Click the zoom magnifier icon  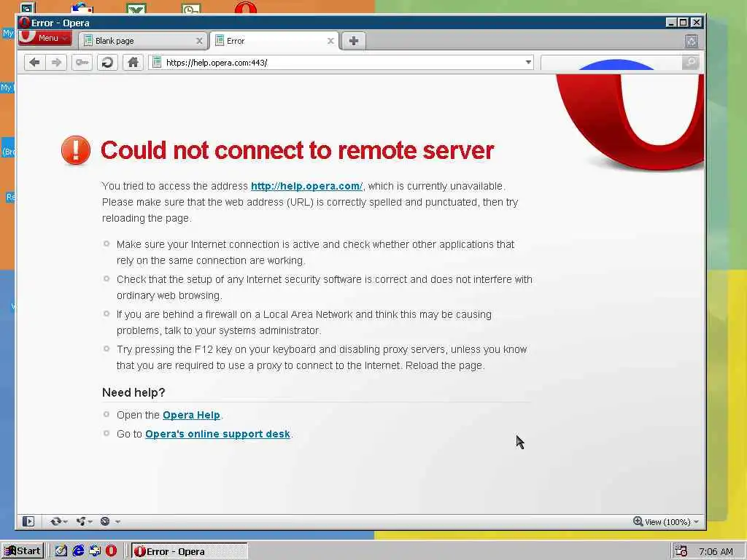[x=638, y=521]
